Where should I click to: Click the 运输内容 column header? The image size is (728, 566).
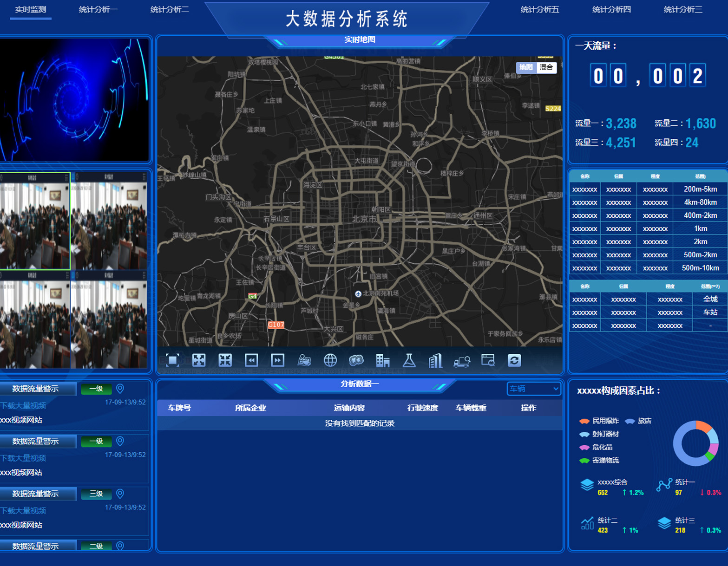tap(349, 408)
